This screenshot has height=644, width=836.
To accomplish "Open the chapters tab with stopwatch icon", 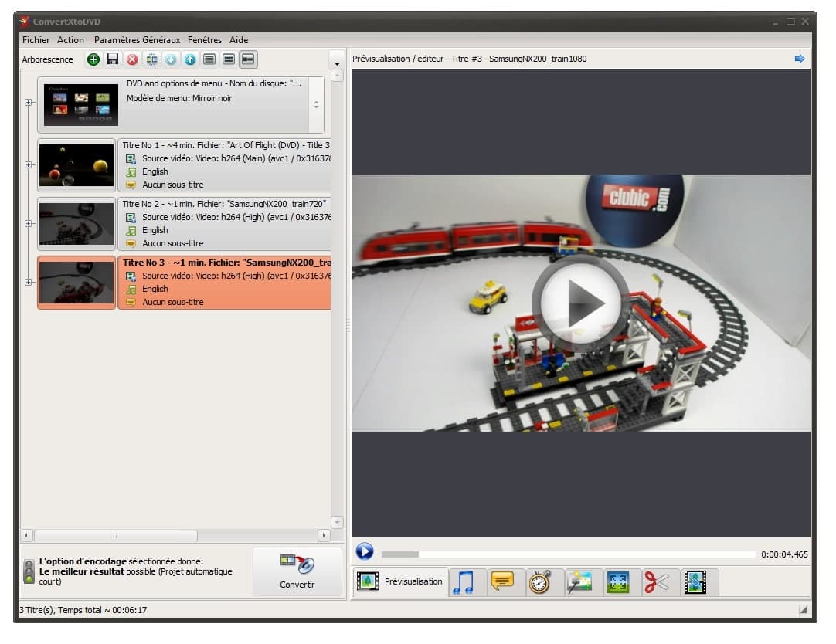I will (540, 581).
